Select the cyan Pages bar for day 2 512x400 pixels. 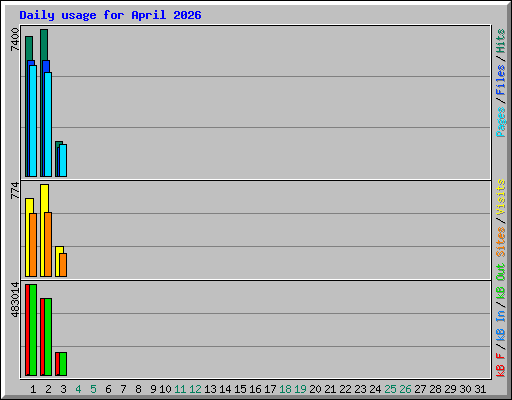coord(48,124)
